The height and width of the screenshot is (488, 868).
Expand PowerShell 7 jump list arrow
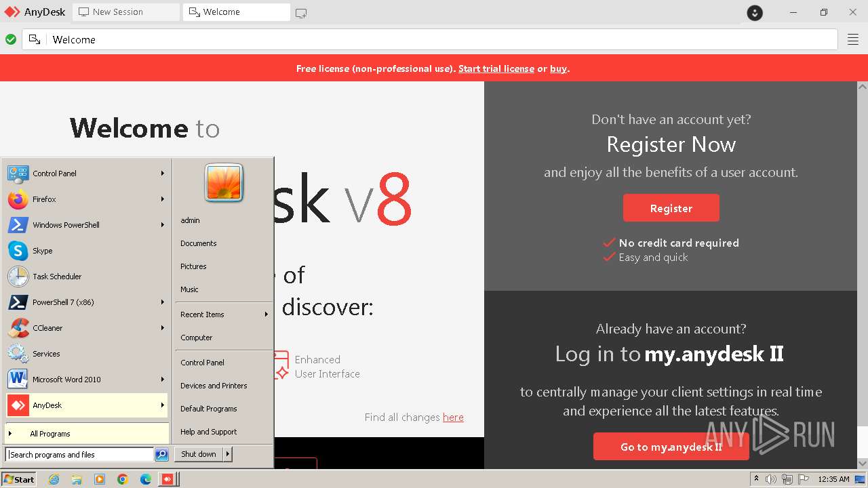tap(163, 302)
